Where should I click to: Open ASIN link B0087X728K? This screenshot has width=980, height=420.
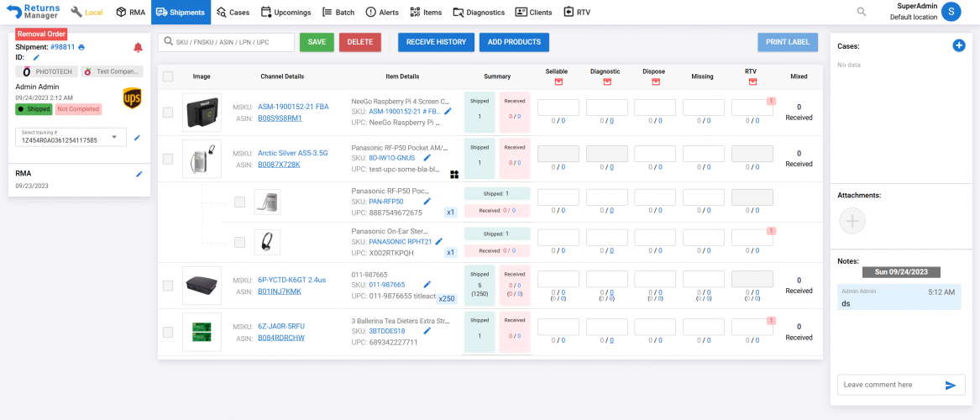point(279,165)
